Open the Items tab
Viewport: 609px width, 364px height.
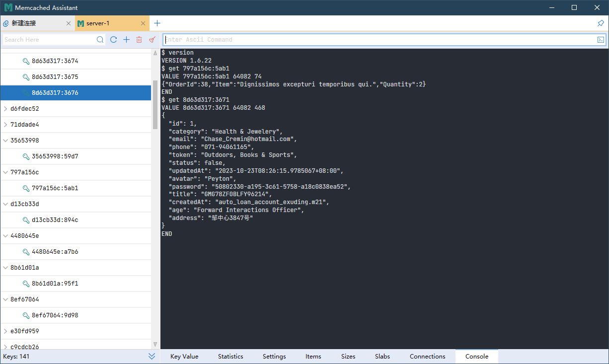(313, 357)
